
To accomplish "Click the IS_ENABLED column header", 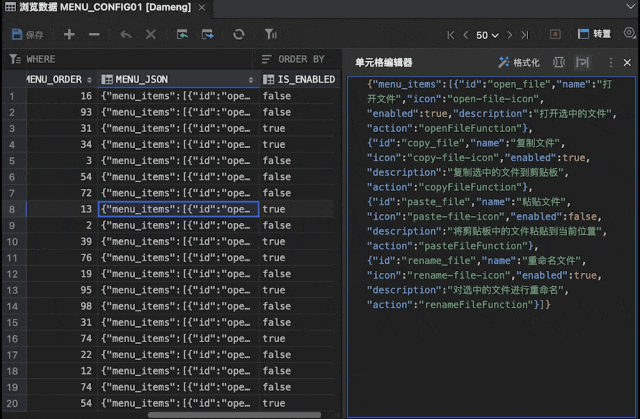I will pos(300,80).
